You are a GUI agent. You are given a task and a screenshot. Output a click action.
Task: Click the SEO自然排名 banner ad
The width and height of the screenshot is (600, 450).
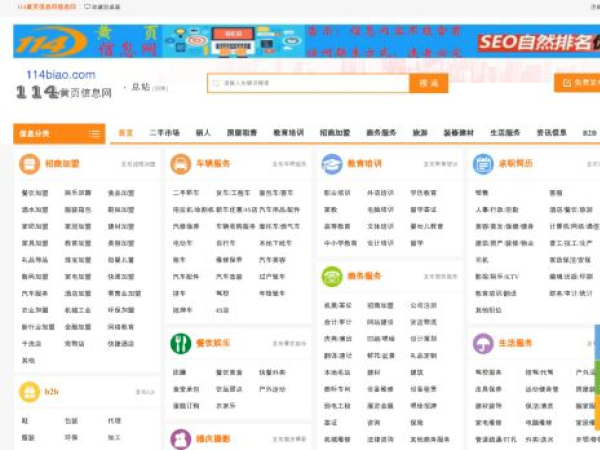(539, 42)
